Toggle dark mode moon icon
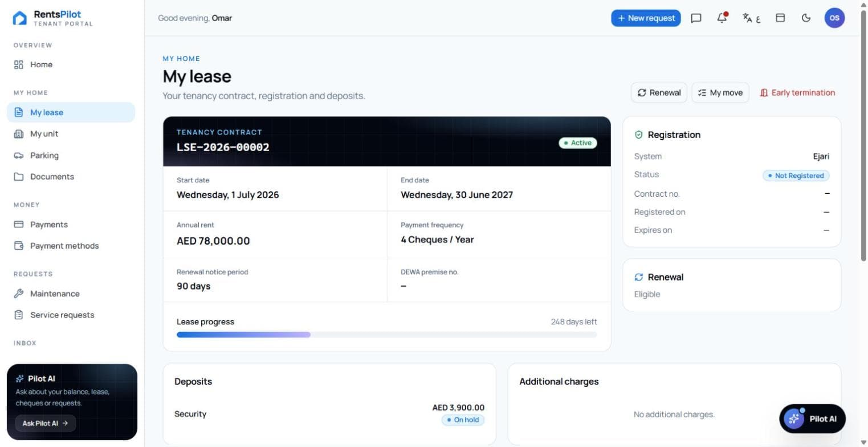868x447 pixels. coord(806,18)
